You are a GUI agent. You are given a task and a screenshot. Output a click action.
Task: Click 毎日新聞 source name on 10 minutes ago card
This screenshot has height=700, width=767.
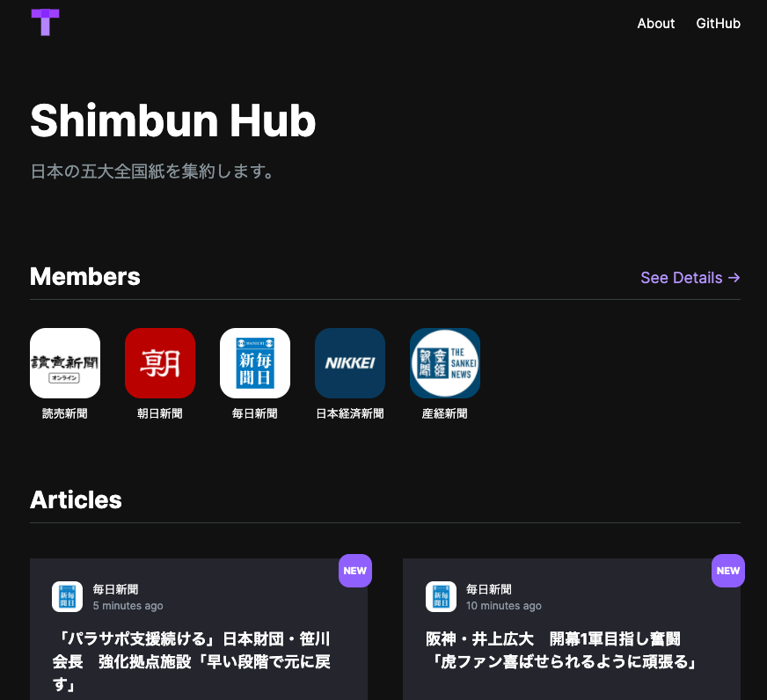tap(489, 589)
